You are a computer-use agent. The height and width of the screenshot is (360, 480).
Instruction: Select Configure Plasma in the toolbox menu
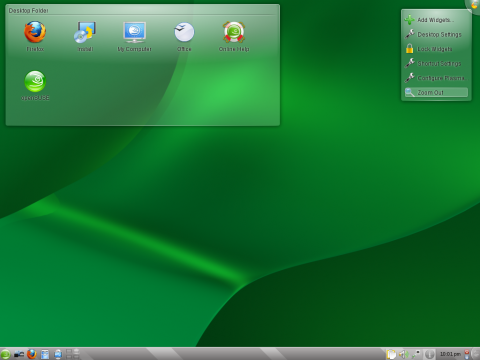[x=436, y=78]
